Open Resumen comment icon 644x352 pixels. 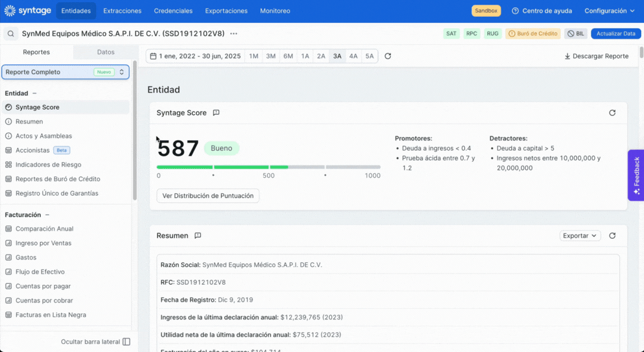pyautogui.click(x=198, y=235)
